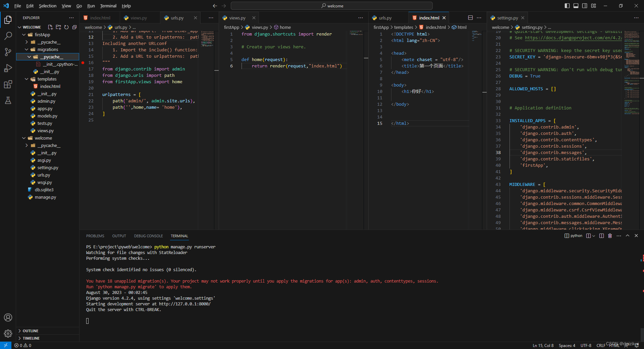Toggle the primary sidebar visibility
Screen dimensions: 644x349
[x=567, y=6]
